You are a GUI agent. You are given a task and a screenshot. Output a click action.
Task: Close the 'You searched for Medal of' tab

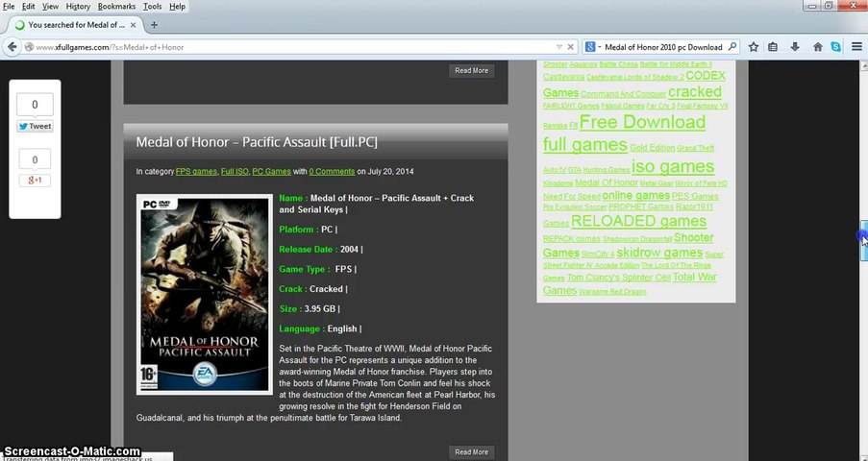tap(133, 25)
